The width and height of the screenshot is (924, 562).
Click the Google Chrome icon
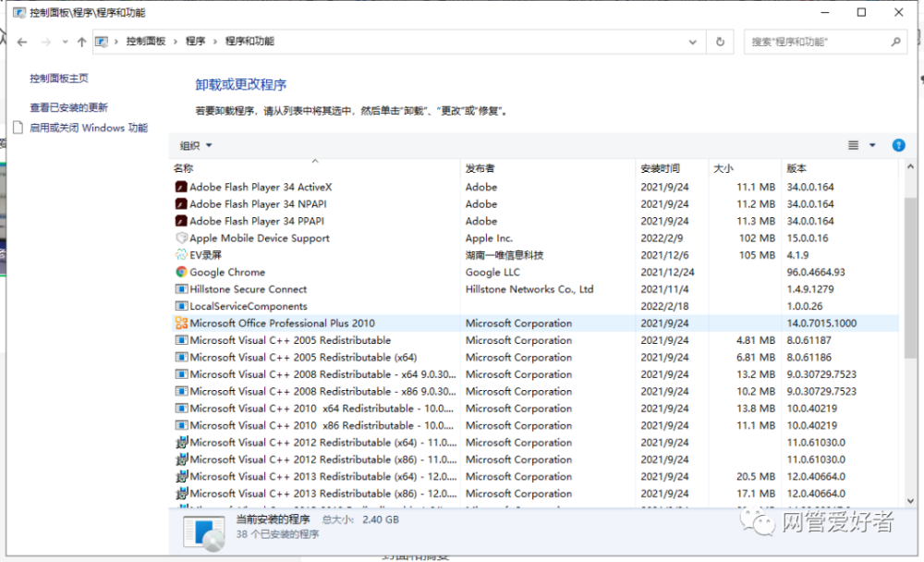181,272
